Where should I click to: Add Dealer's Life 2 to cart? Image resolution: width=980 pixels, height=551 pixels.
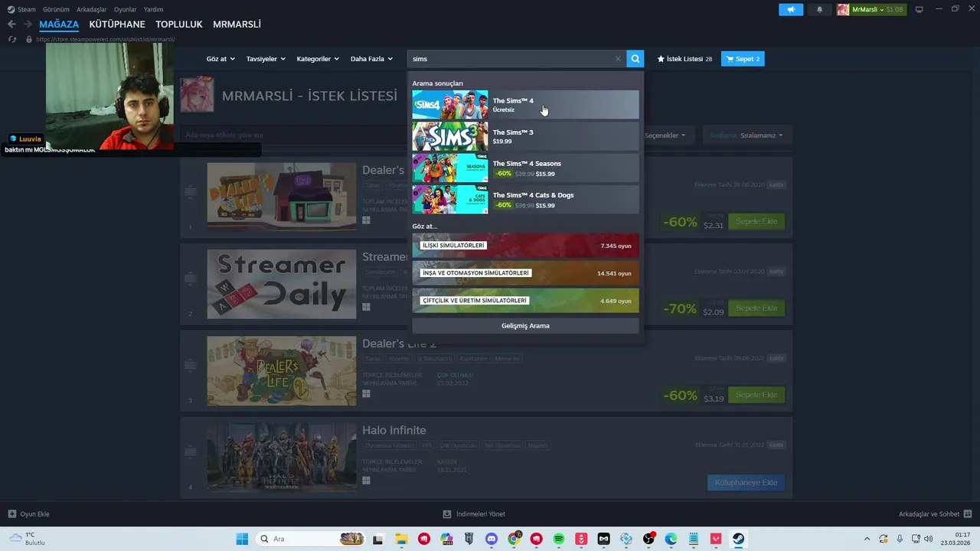[756, 395]
